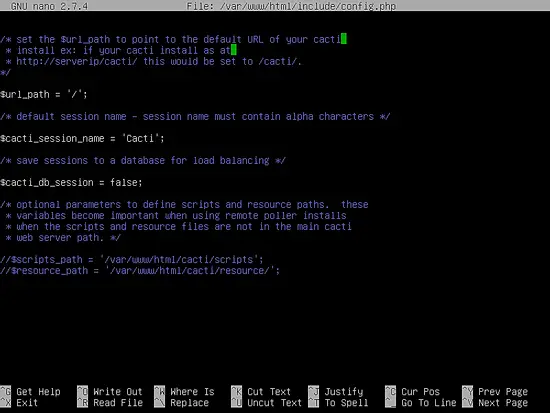Click the 'variables become important' comment line
The height and width of the screenshot is (413, 550).
(x=176, y=215)
